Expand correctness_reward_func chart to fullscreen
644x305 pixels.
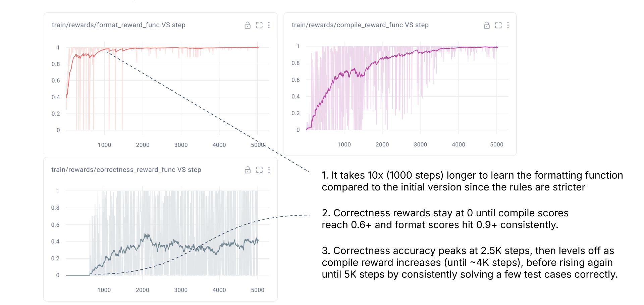tap(259, 170)
